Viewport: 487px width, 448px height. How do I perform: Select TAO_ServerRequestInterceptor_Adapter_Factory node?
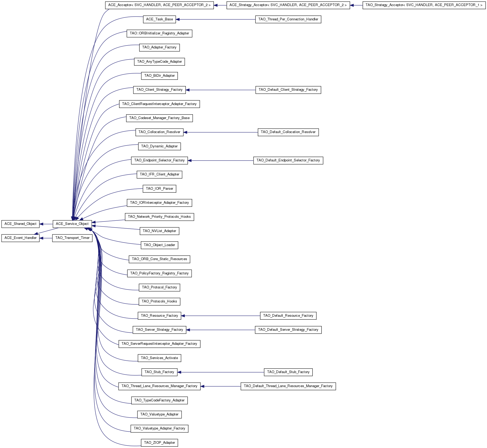(159, 344)
